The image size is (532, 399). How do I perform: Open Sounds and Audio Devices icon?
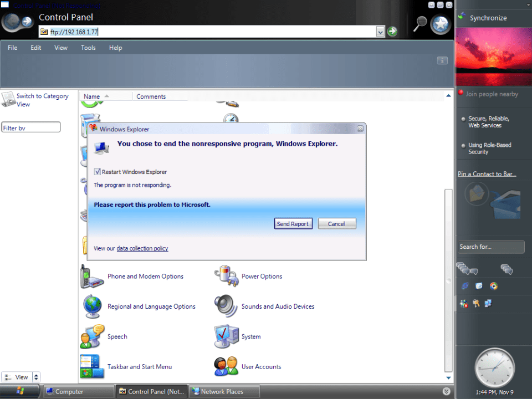click(226, 306)
